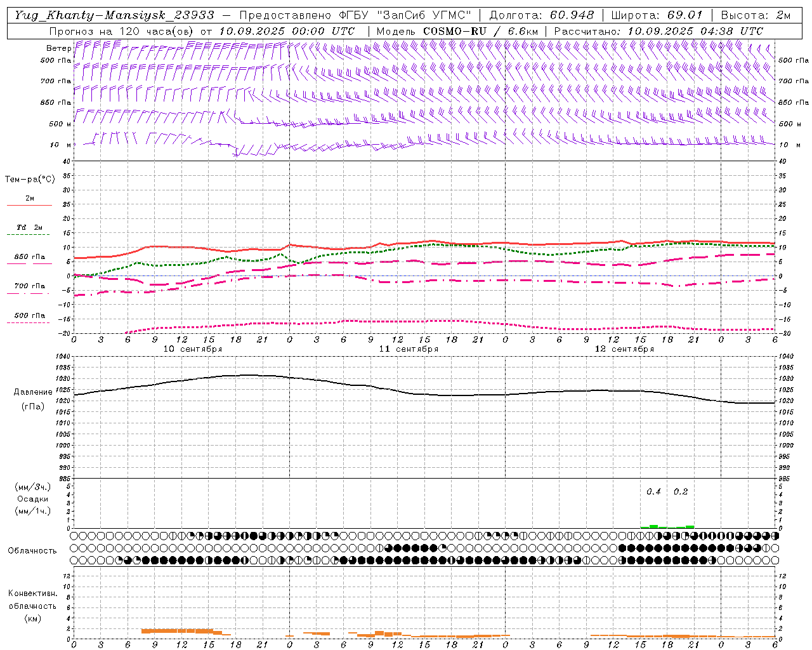The width and height of the screenshot is (812, 650).
Task: Click the Широта: 69.01 value
Action: click(x=657, y=15)
